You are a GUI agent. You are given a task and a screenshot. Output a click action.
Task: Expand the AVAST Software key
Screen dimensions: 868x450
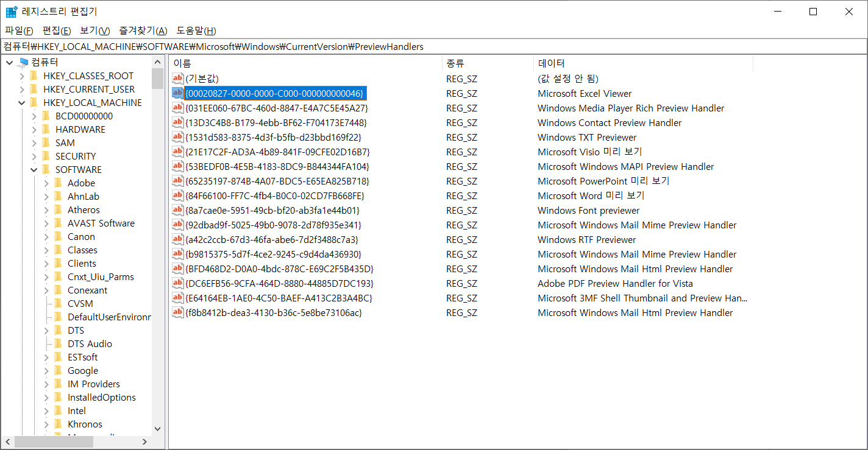point(46,223)
